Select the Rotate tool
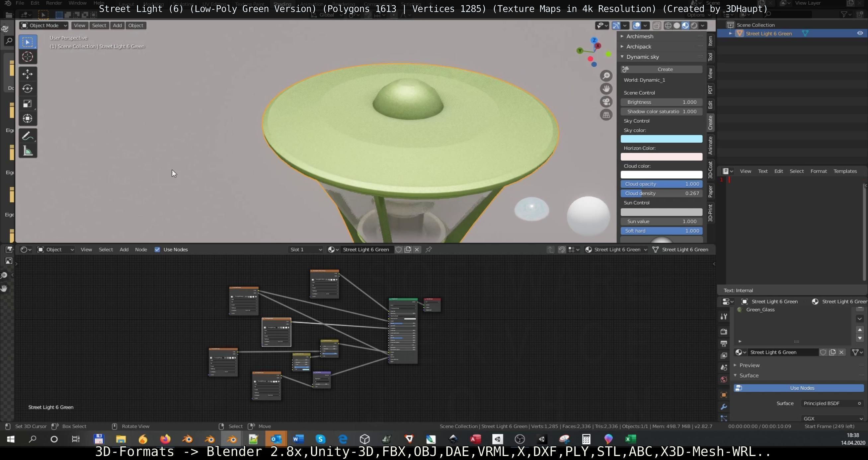This screenshot has height=460, width=868. (28, 89)
